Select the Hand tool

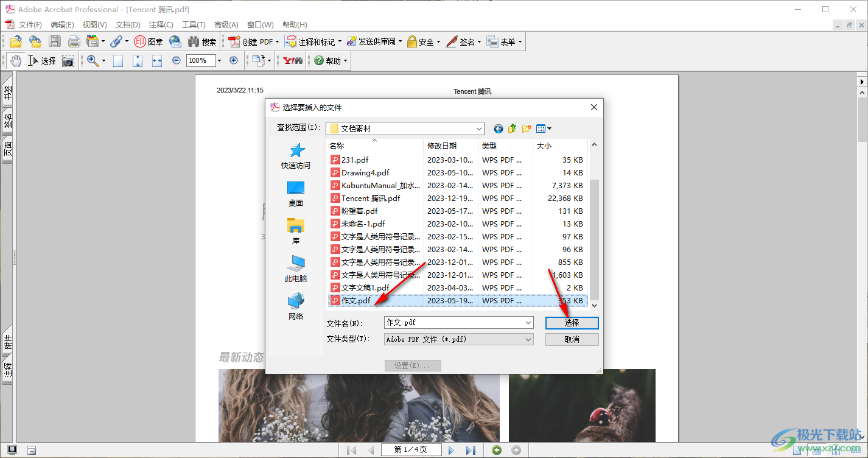(x=15, y=60)
